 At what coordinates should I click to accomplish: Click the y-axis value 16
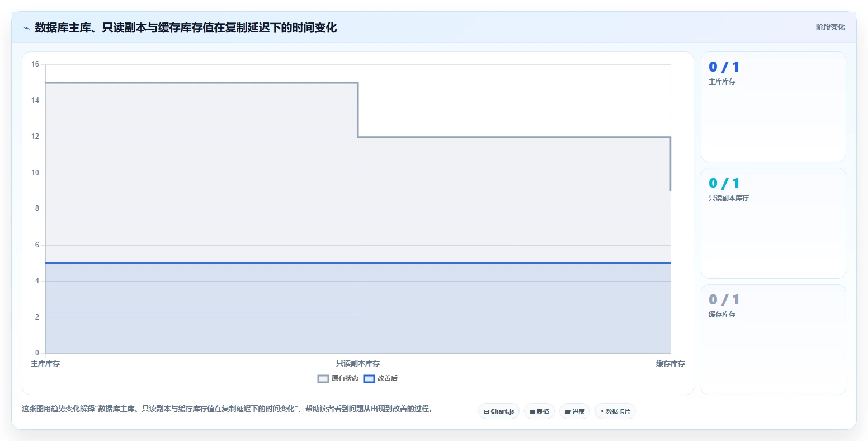[35, 64]
